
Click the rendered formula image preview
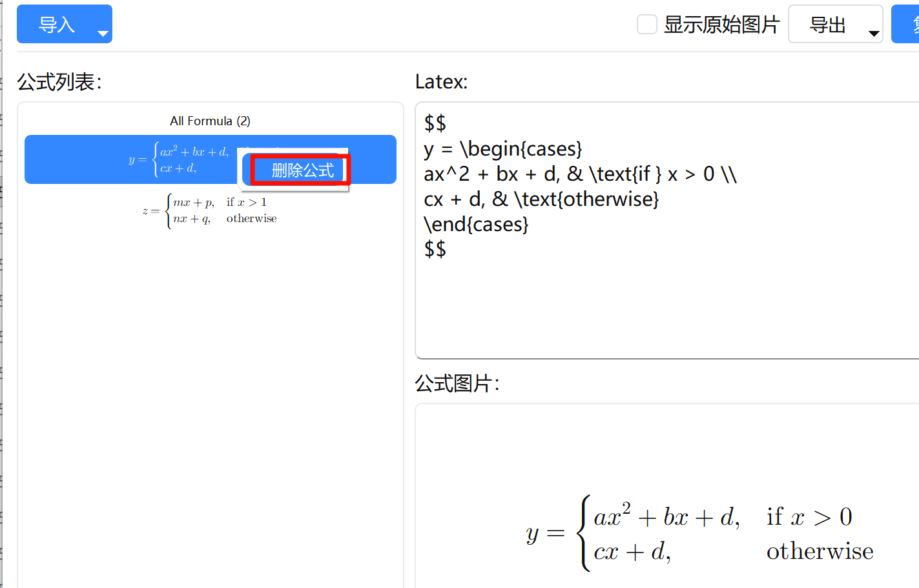pyautogui.click(x=699, y=533)
